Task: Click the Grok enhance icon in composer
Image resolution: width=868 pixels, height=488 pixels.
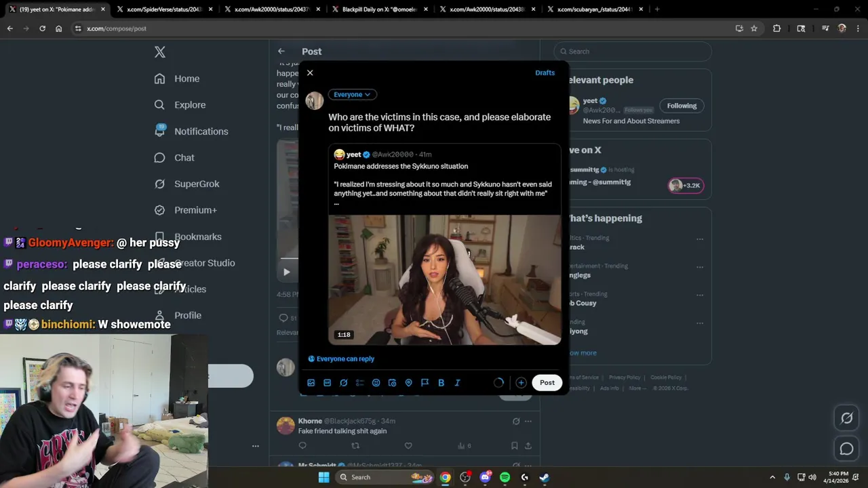Action: 344,383
